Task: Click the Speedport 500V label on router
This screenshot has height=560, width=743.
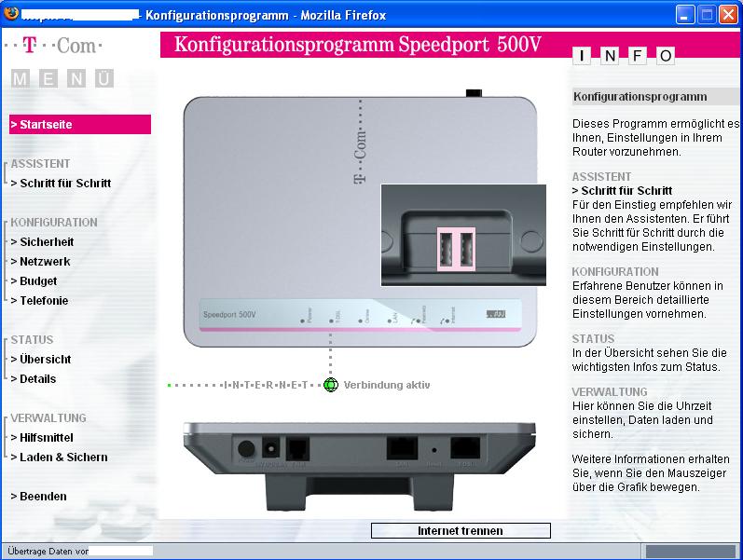Action: point(229,315)
